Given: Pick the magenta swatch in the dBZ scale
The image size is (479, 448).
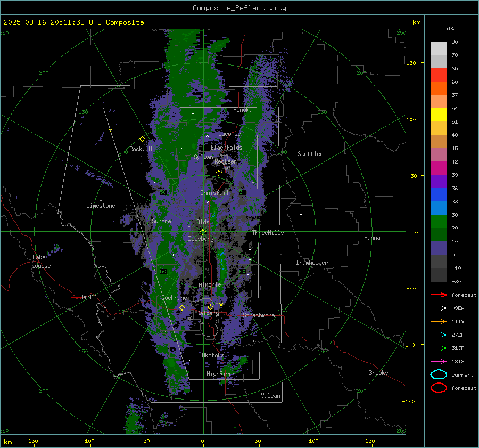Looking at the screenshot, I should pyautogui.click(x=439, y=168).
